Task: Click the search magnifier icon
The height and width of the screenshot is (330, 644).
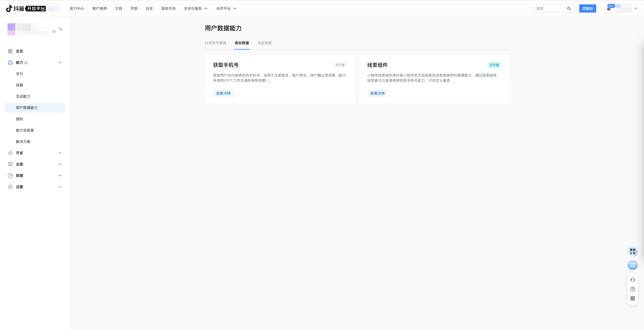Action: 569,8
